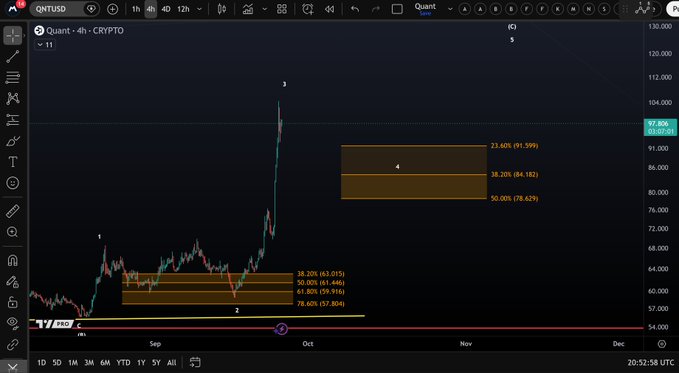Click the Quant · 4h · CRYPTO chart title

(84, 30)
